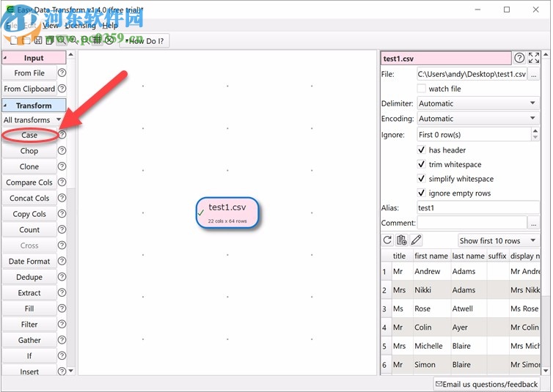Open help for From Clipboard input
The height and width of the screenshot is (392, 553).
(62, 89)
